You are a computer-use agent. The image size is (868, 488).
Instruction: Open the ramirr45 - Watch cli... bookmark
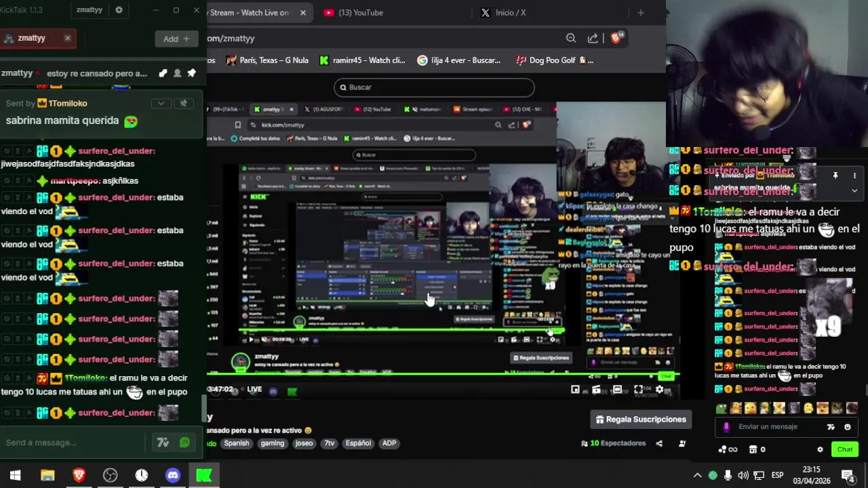362,60
